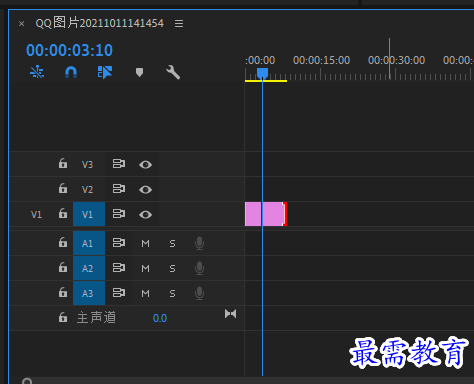Click the ruler at 00:00:30:00
Image resolution: width=474 pixels, height=384 pixels.
click(396, 60)
